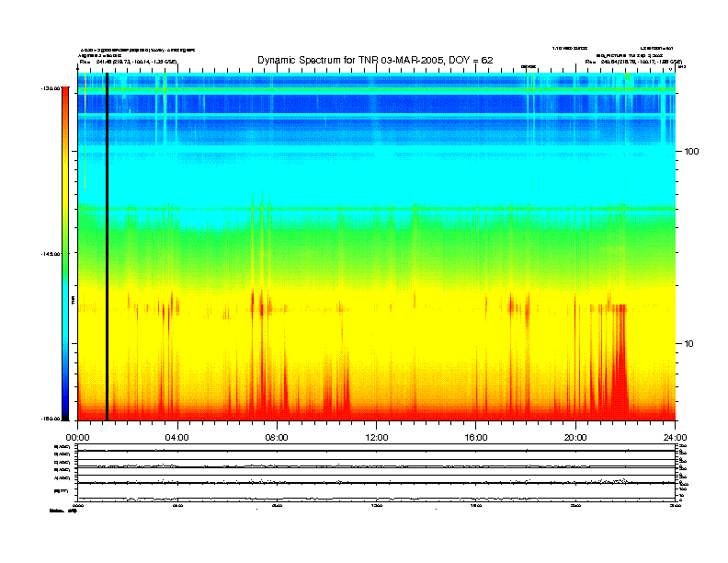The width and height of the screenshot is (728, 563).
Task: Click the top color scale value label
Action: point(51,87)
